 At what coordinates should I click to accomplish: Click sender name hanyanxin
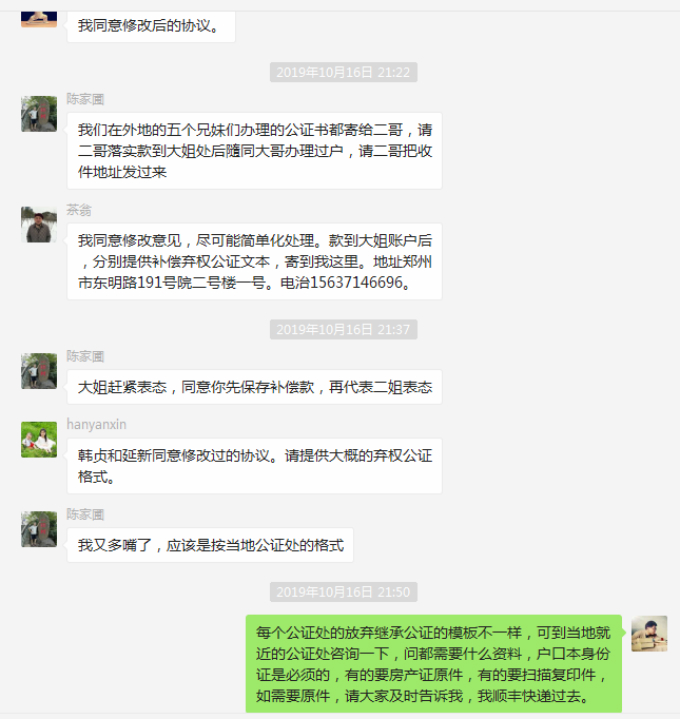tap(96, 425)
